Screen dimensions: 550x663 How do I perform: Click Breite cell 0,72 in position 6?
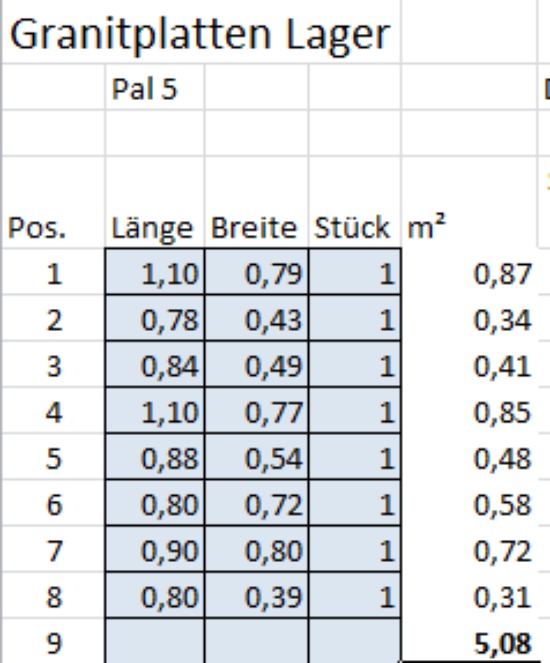click(x=257, y=502)
